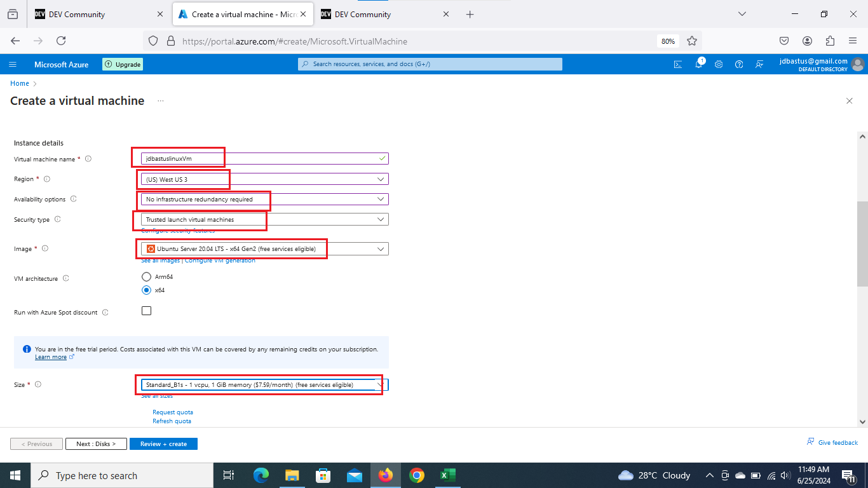Bookmark this page with the star icon
The width and height of the screenshot is (868, 488).
[692, 41]
